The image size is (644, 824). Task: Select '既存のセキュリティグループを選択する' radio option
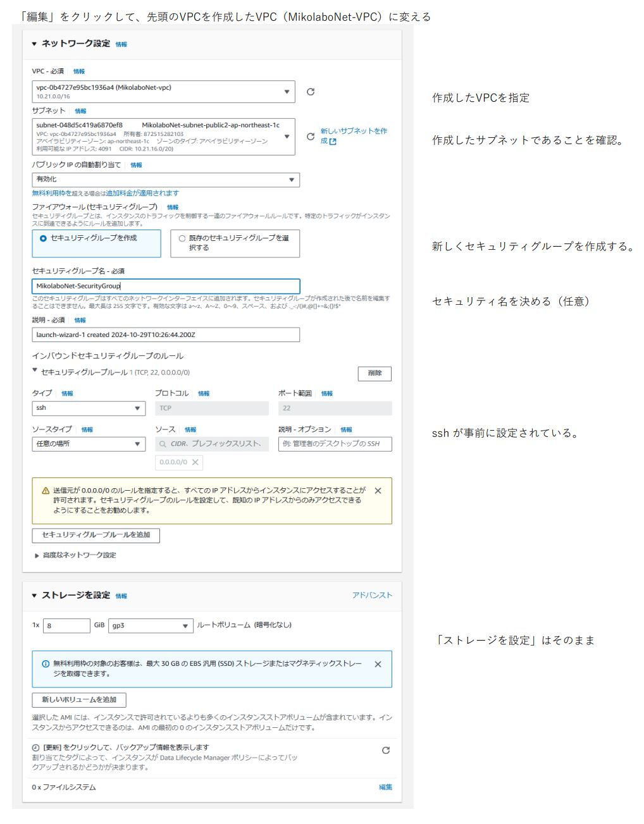point(182,238)
